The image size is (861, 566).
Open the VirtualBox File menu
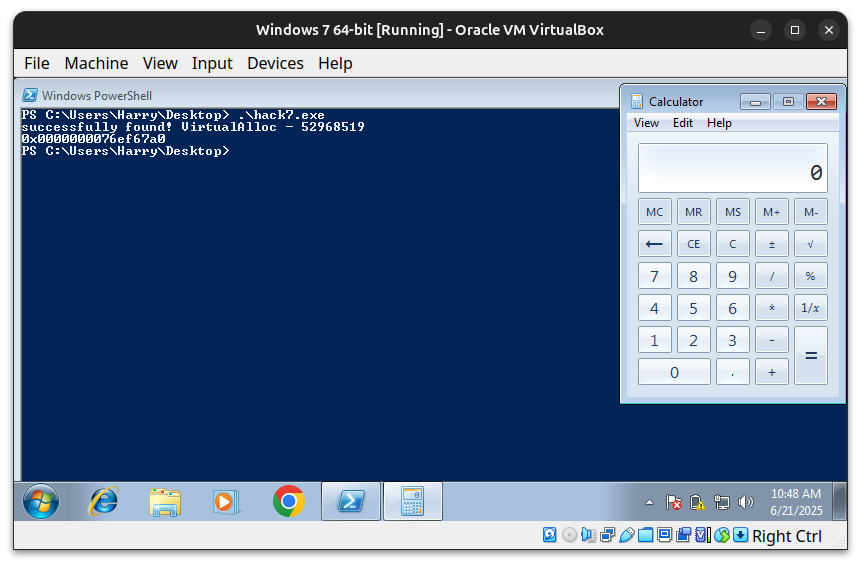pos(37,63)
